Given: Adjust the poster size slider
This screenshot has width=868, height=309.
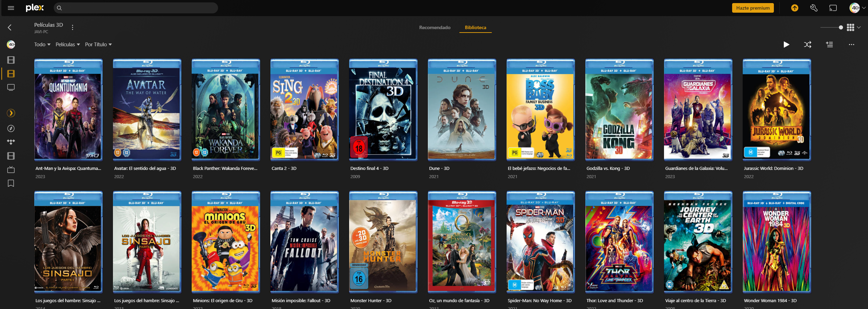Looking at the screenshot, I should click(x=831, y=27).
